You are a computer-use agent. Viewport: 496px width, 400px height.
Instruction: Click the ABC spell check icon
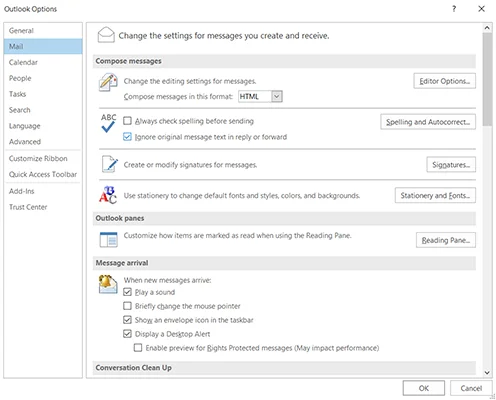(x=109, y=123)
